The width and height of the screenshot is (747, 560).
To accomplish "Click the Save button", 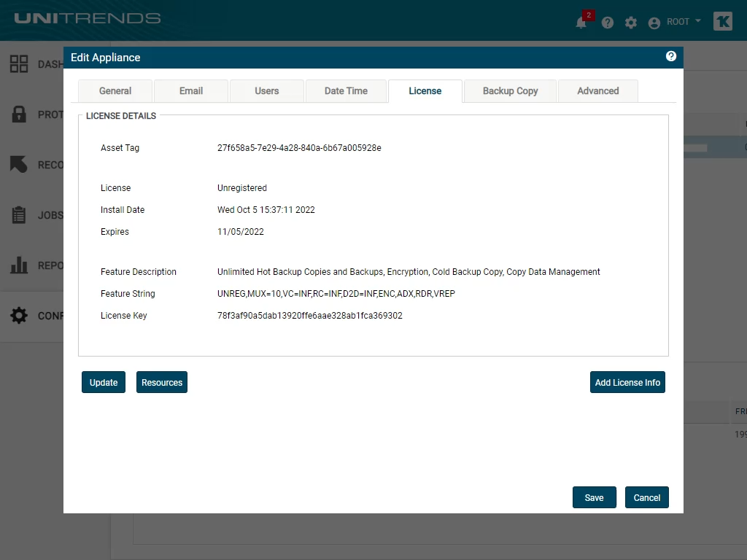I will [594, 497].
